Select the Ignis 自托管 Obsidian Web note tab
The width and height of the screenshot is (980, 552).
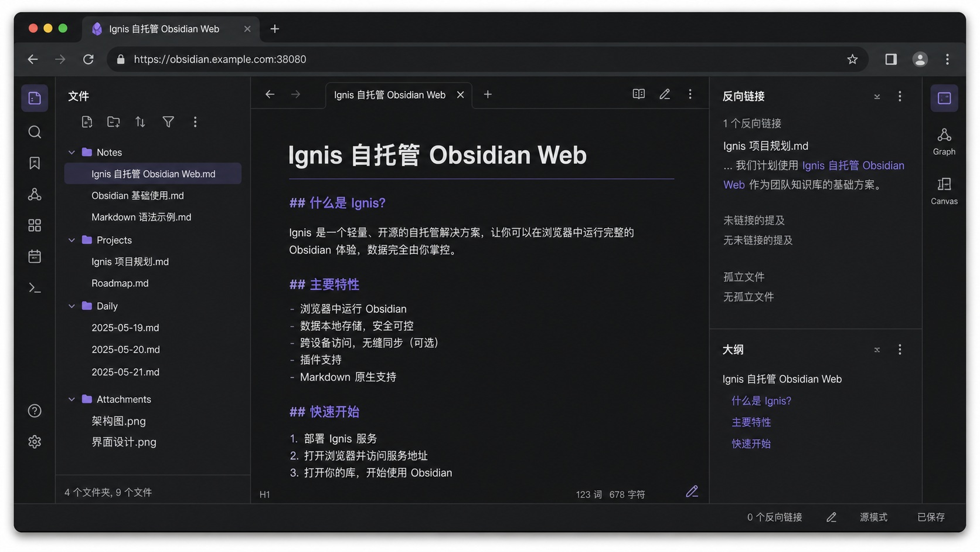(x=390, y=95)
